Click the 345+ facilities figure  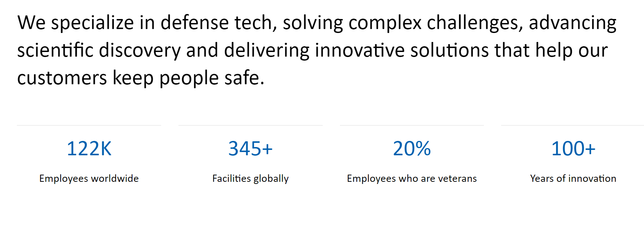251,148
